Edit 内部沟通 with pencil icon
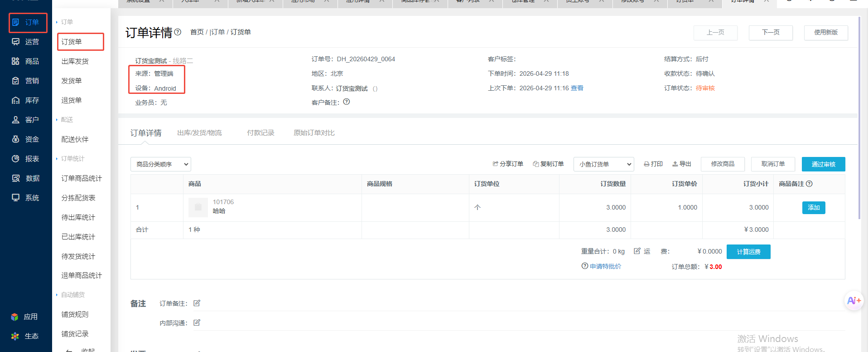The image size is (868, 352). [x=197, y=323]
